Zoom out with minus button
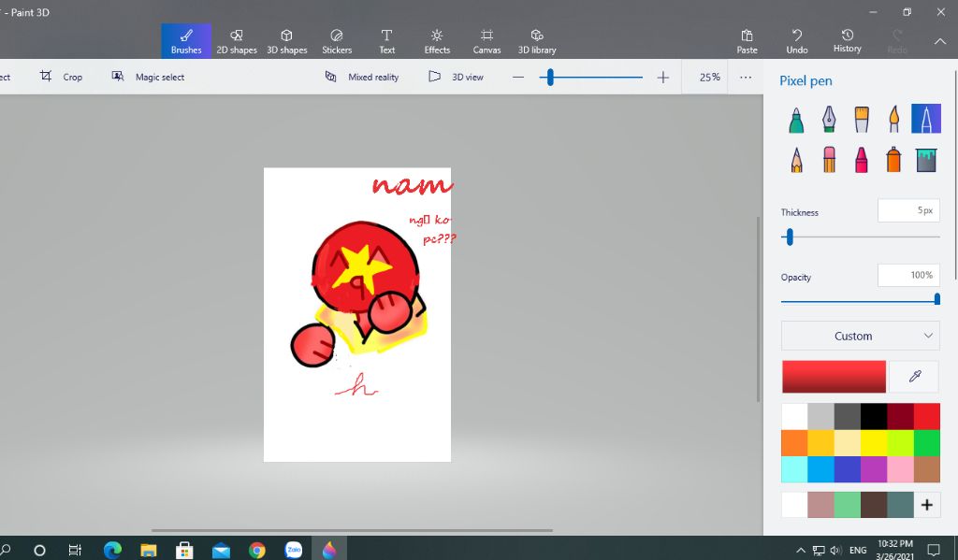Screen dimensions: 958x560 pyautogui.click(x=518, y=78)
